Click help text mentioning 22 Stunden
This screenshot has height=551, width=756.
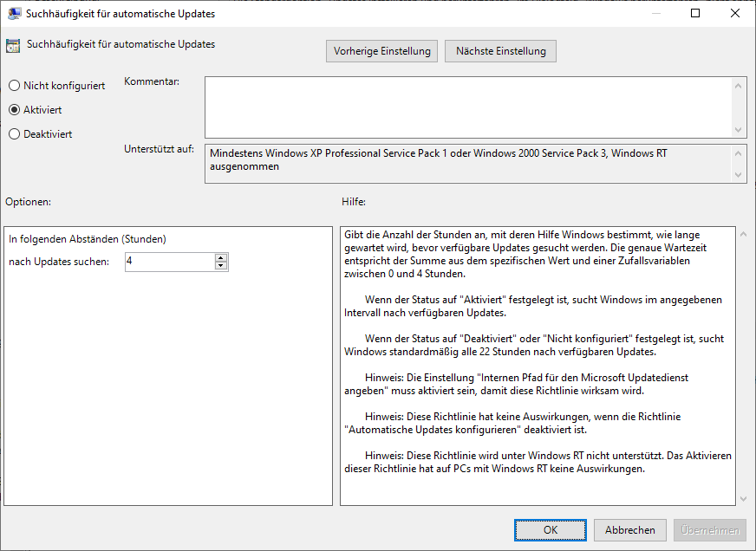534,345
